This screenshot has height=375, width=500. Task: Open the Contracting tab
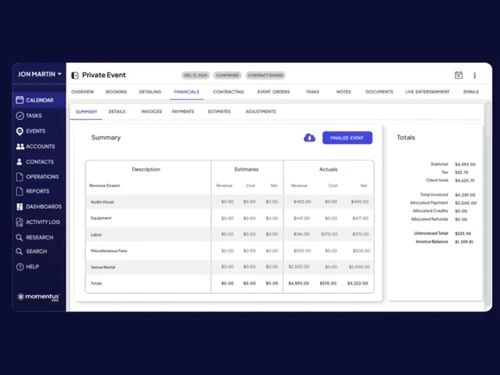(x=228, y=92)
